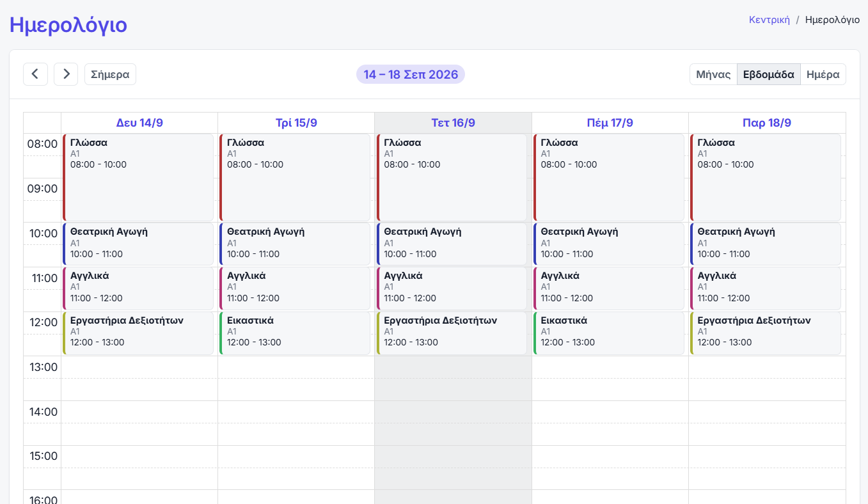Open Tuesday's Αγγλικά 11:00 event
Image resolution: width=868 pixels, height=504 pixels.
295,288
